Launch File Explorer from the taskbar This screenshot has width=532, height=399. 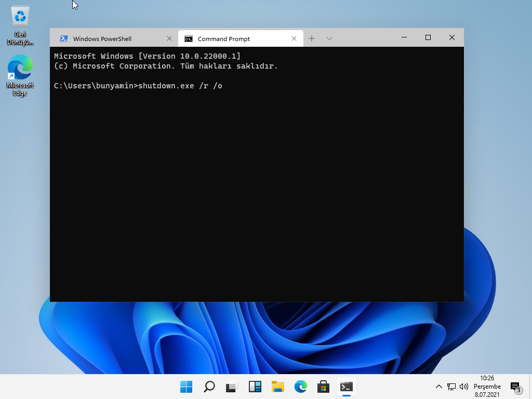(277, 387)
